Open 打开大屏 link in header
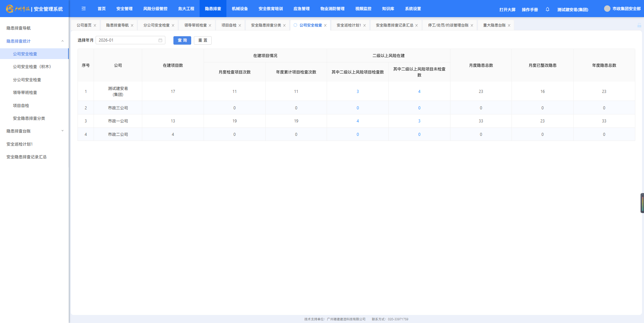Viewport: 644px width, 323px height. pos(507,10)
